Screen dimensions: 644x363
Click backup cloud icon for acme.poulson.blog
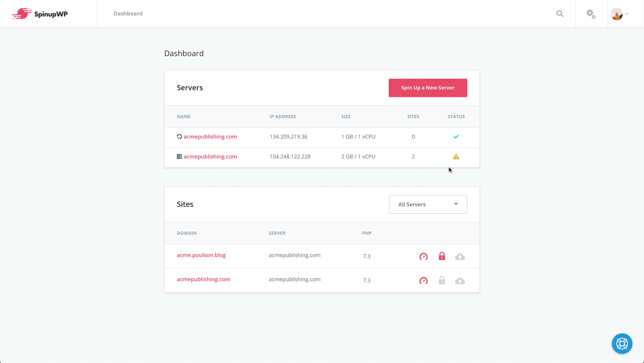click(460, 257)
